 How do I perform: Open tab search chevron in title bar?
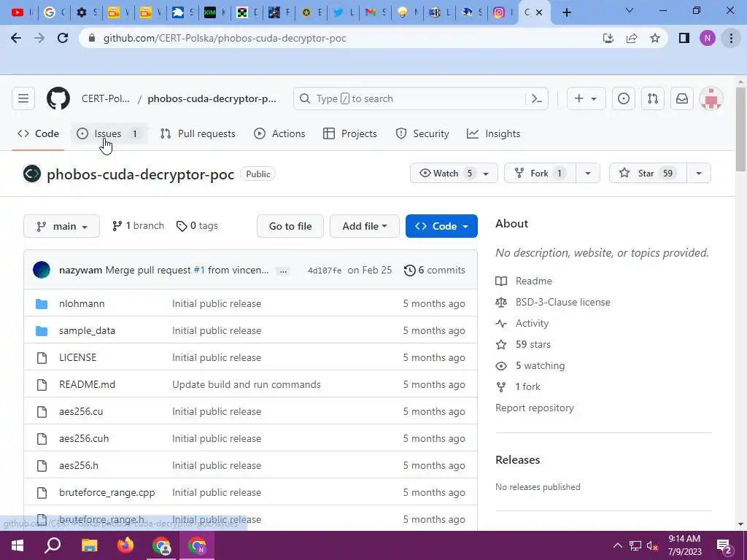click(x=630, y=10)
